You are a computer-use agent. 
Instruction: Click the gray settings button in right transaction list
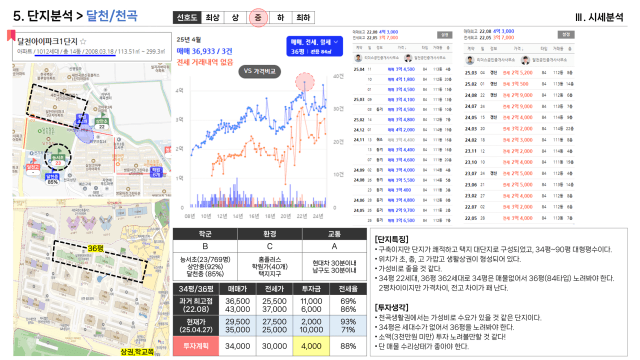point(566,35)
